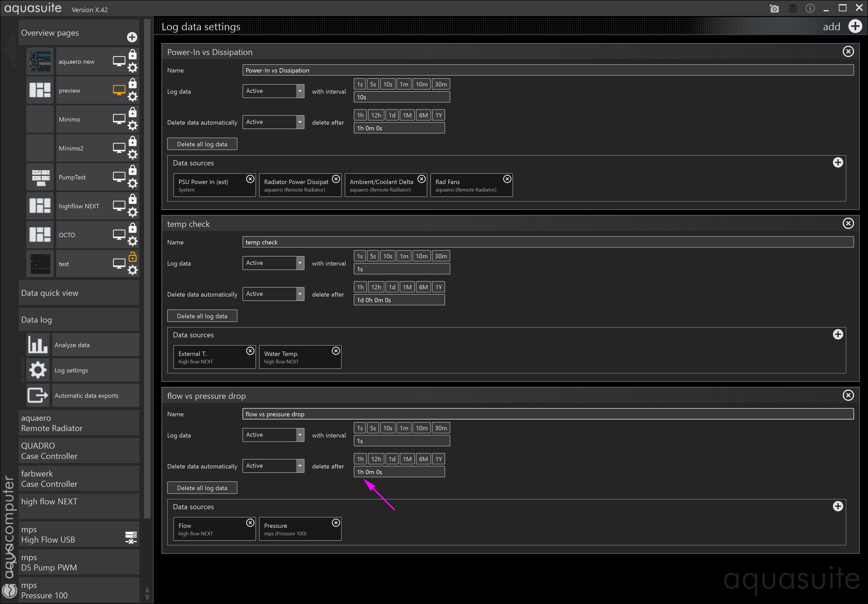This screenshot has height=604, width=868.
Task: Add a new overview page with plus icon
Action: (132, 37)
